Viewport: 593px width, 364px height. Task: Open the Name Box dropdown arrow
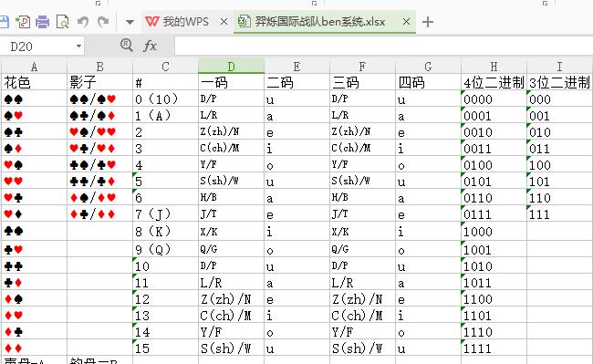(x=78, y=47)
